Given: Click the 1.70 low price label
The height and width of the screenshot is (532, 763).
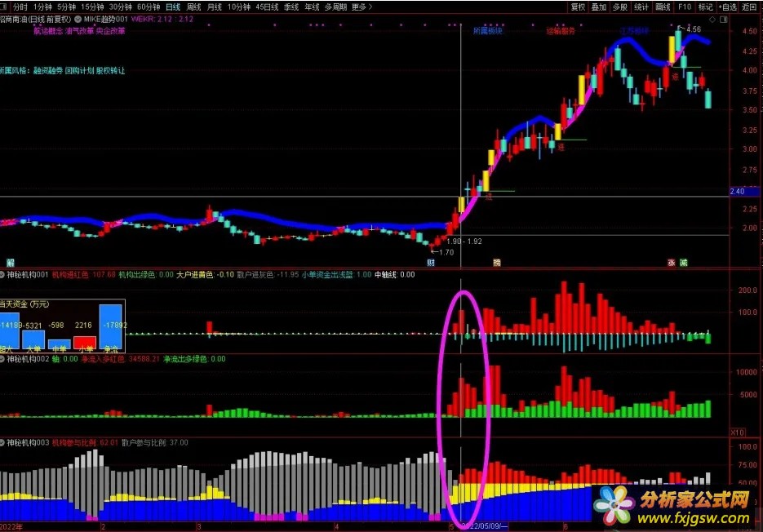Looking at the screenshot, I should (x=446, y=252).
